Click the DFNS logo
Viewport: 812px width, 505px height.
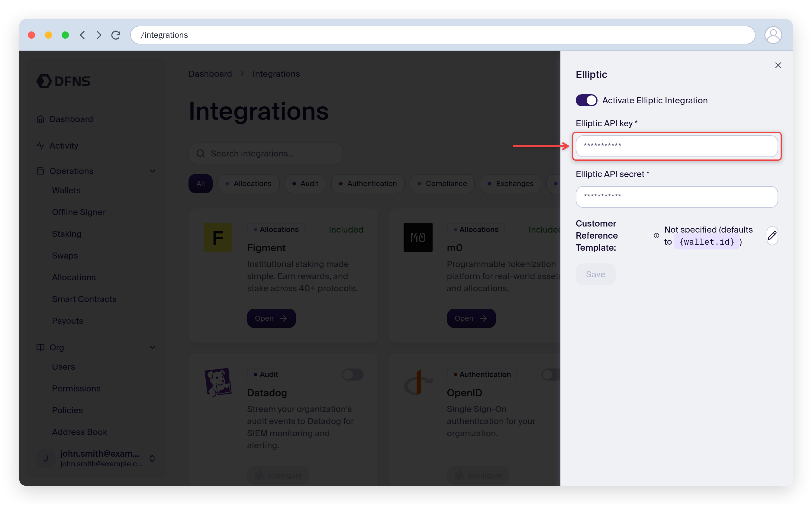point(63,81)
